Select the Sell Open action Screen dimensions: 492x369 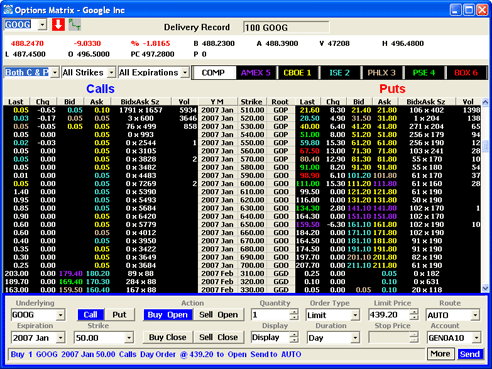click(219, 315)
